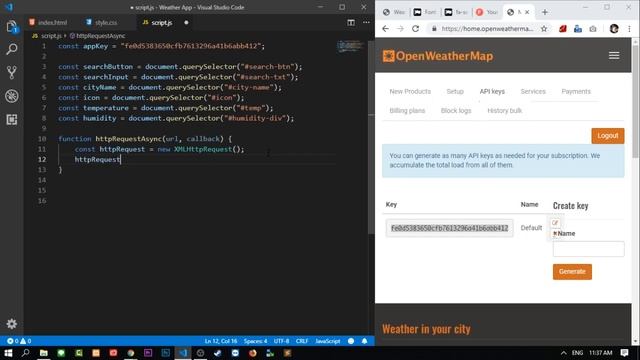Open File Explorer from the taskbar
Image resolution: width=640 pixels, height=360 pixels.
(44, 353)
